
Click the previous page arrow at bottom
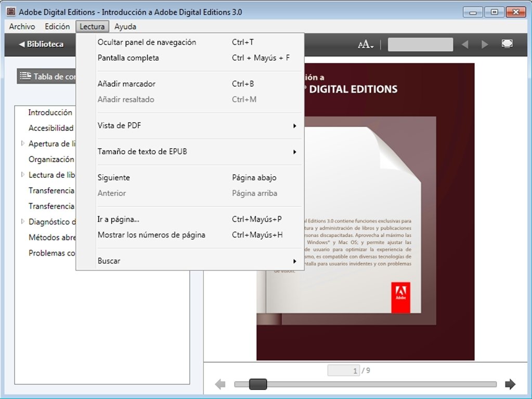pyautogui.click(x=220, y=384)
